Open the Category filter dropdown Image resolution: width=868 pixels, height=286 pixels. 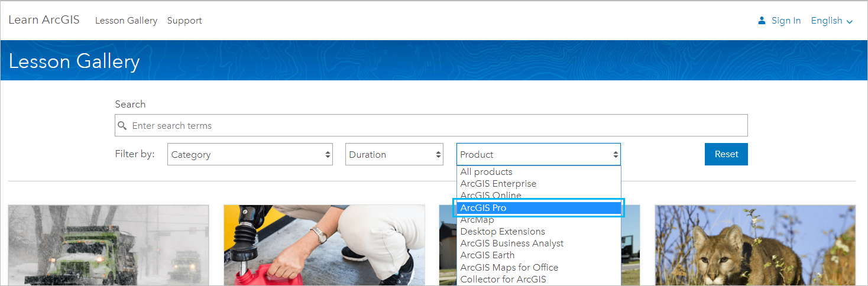click(x=250, y=154)
